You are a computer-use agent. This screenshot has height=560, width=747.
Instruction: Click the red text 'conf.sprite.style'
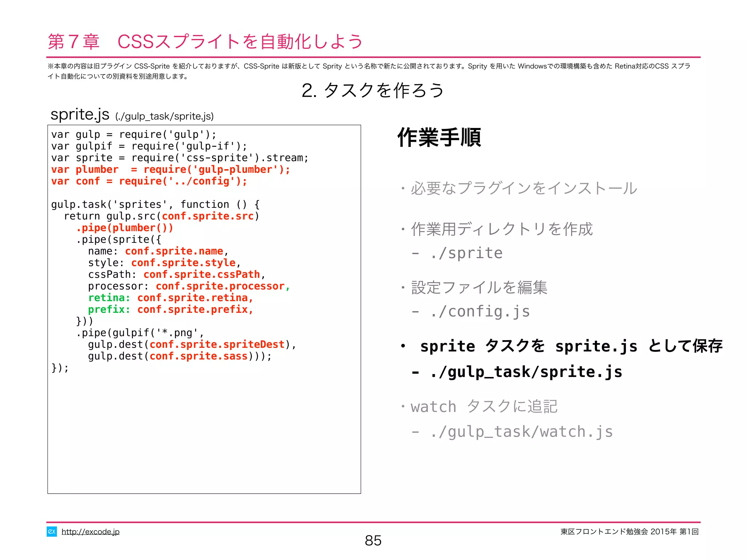tap(183, 263)
